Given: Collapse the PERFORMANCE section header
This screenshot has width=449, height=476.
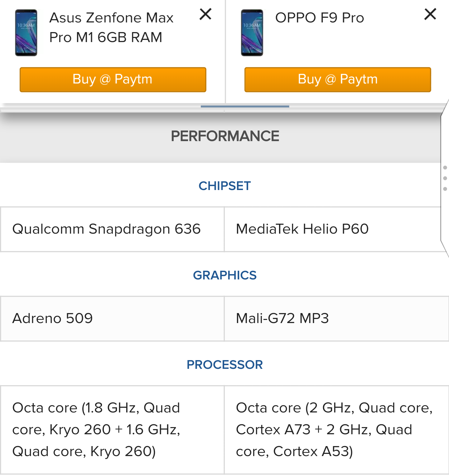Looking at the screenshot, I should coord(224,136).
